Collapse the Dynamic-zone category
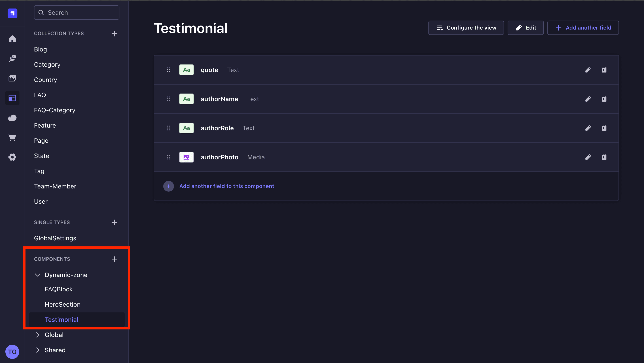 click(38, 275)
